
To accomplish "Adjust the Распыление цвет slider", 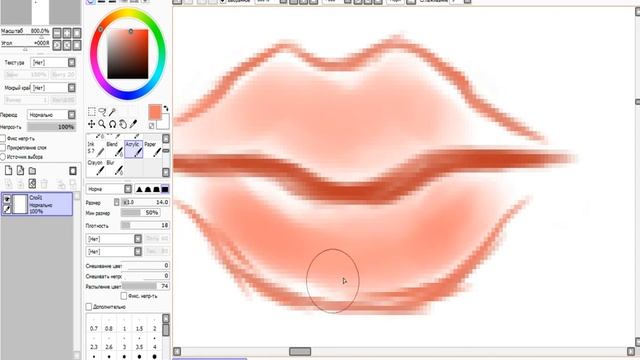I will pyautogui.click(x=145, y=286).
